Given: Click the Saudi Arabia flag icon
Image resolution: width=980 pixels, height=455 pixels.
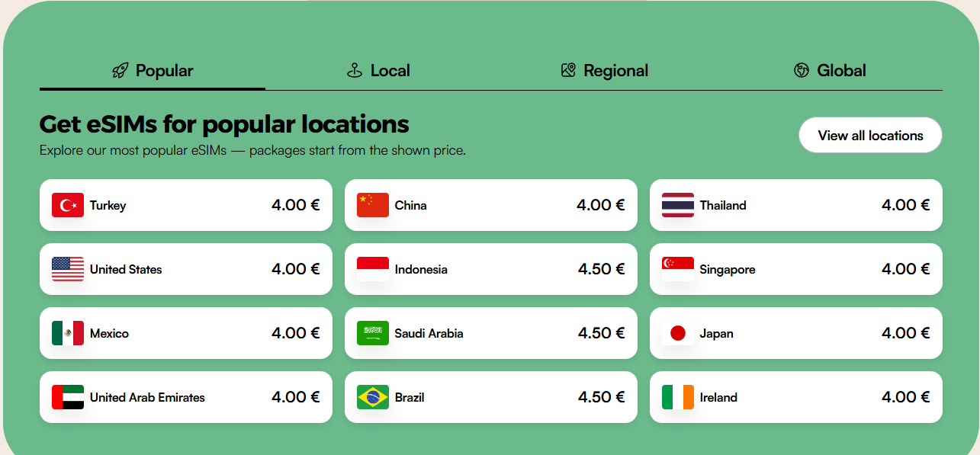Looking at the screenshot, I should pos(373,333).
